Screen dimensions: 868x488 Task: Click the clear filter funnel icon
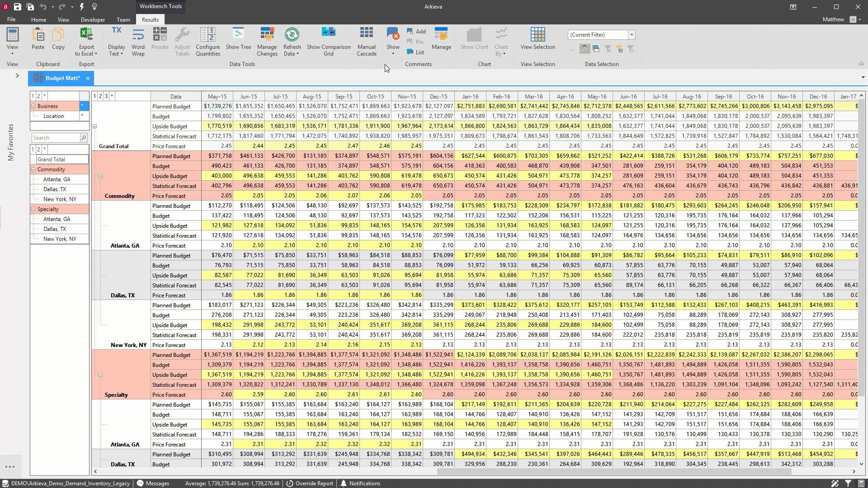631,49
